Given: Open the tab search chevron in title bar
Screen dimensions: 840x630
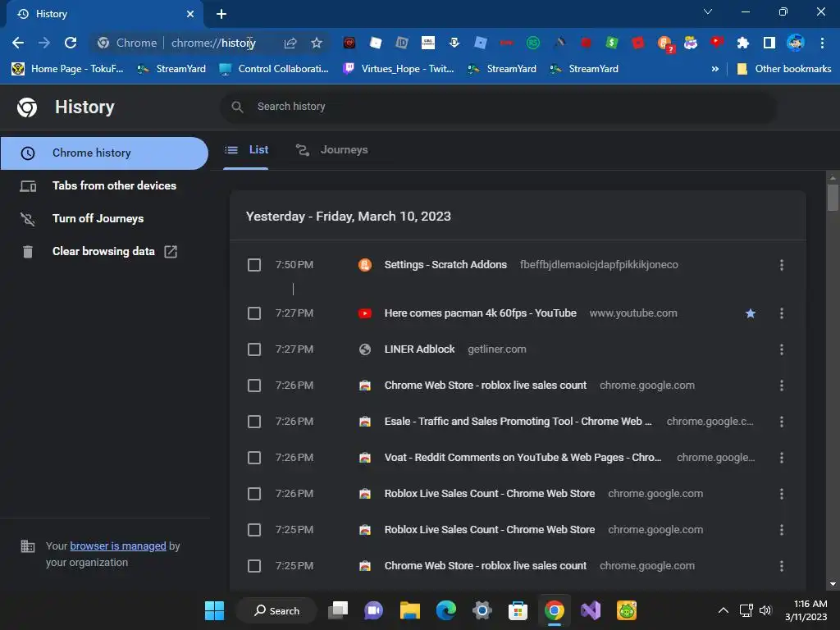Looking at the screenshot, I should (x=708, y=11).
